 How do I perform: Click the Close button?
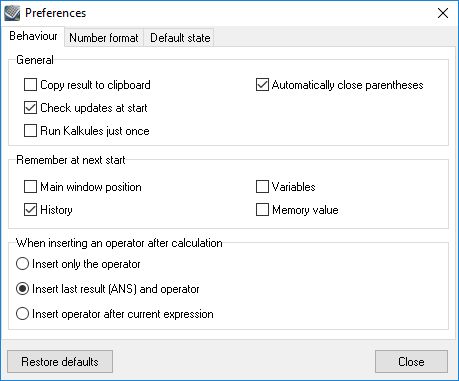[x=411, y=362]
